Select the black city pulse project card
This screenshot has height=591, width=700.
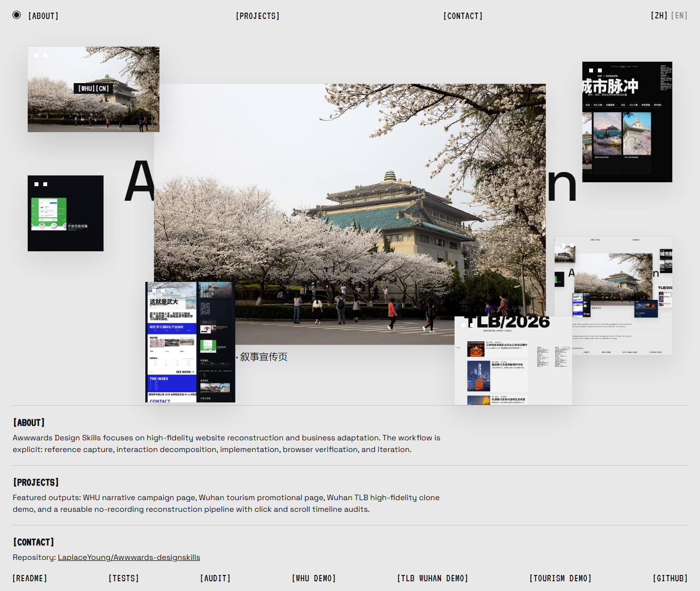click(627, 122)
